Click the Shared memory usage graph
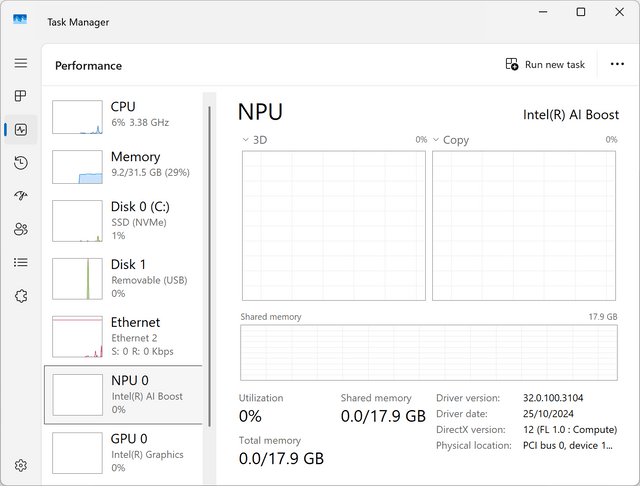640x486 pixels. point(429,353)
